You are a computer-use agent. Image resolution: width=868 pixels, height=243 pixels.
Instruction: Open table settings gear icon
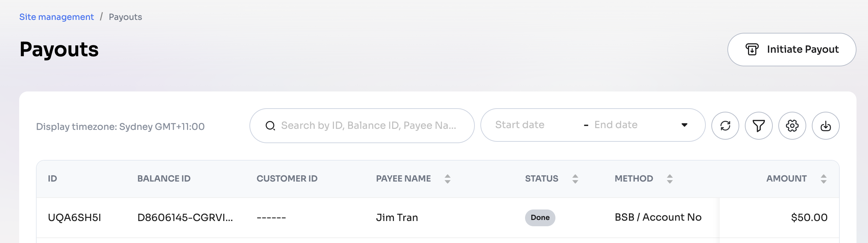tap(792, 126)
